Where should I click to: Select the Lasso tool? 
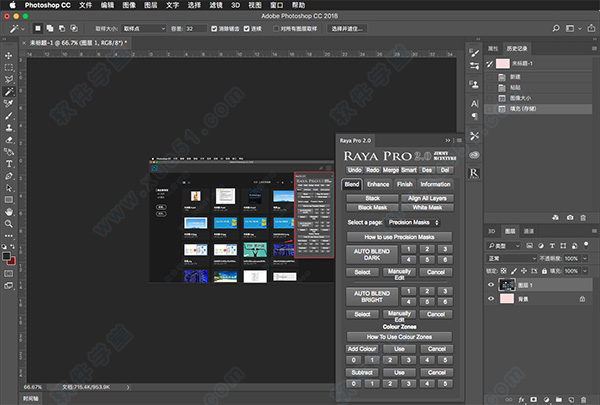pos(8,80)
